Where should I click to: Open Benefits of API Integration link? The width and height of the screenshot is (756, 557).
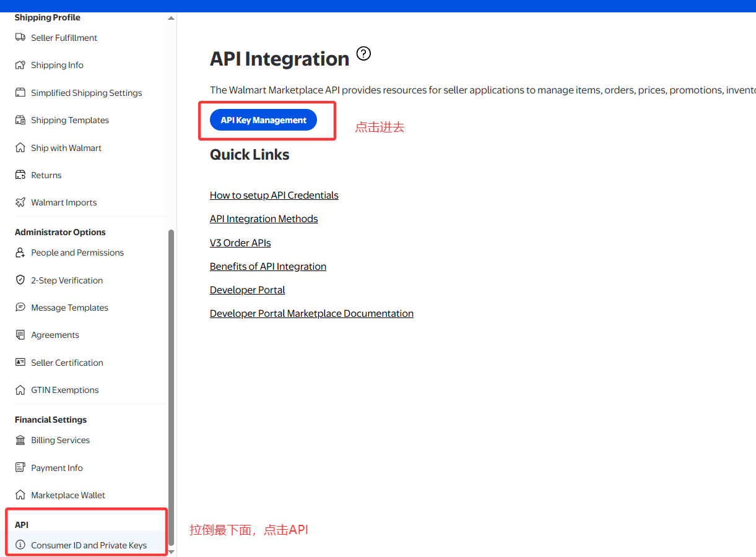coord(268,266)
